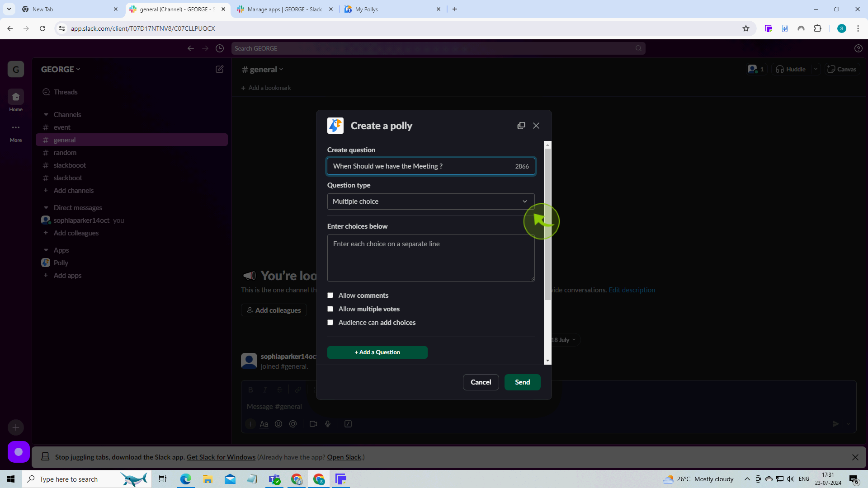The width and height of the screenshot is (868, 488).
Task: Click the purple record button bottom-left
Action: [19, 452]
